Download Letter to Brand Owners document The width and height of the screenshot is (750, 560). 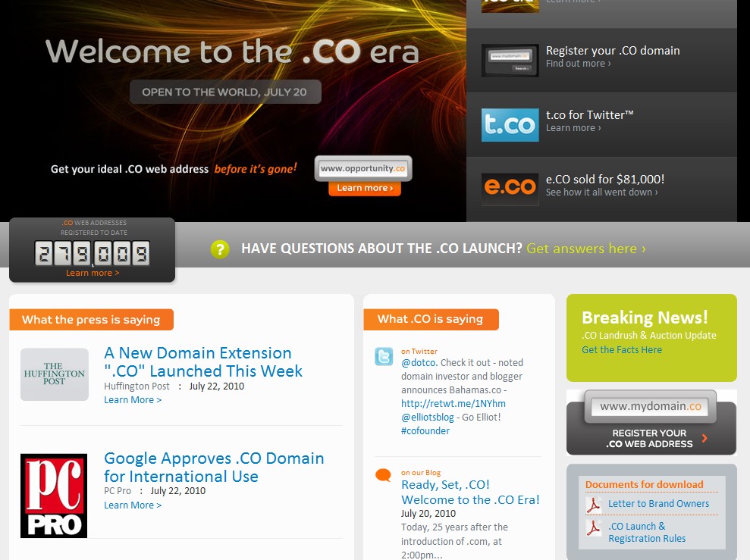coord(659,504)
